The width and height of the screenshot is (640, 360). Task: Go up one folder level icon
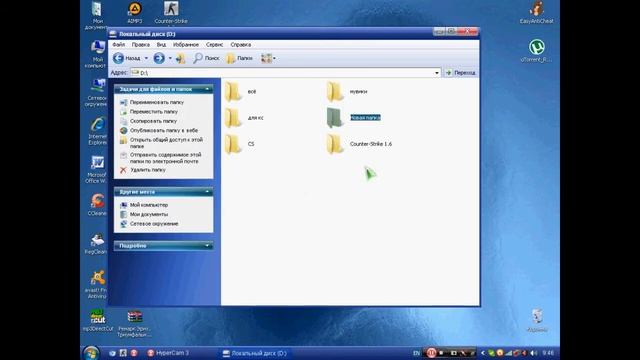pos(180,58)
